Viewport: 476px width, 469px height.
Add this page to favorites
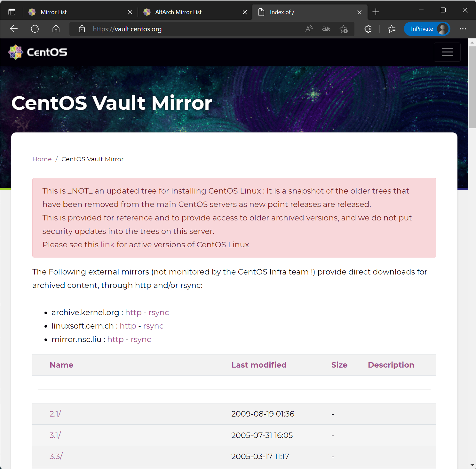pos(344,29)
